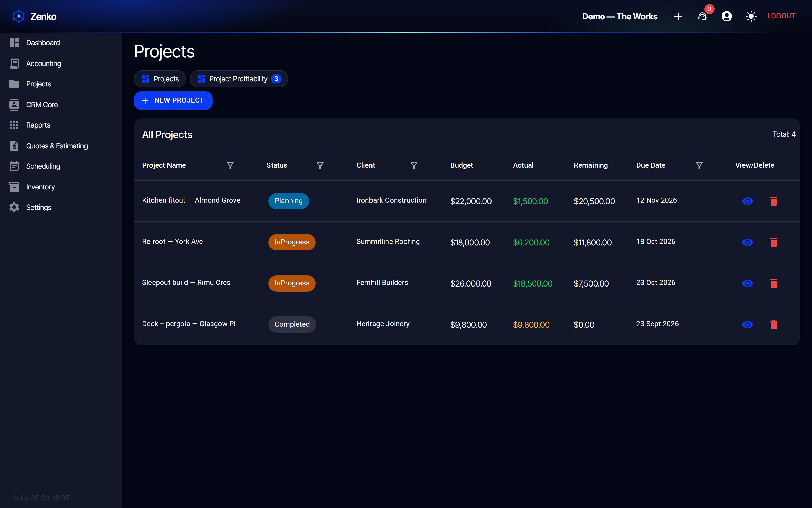Click the NEW PROJECT button
The width and height of the screenshot is (812, 508).
(173, 101)
